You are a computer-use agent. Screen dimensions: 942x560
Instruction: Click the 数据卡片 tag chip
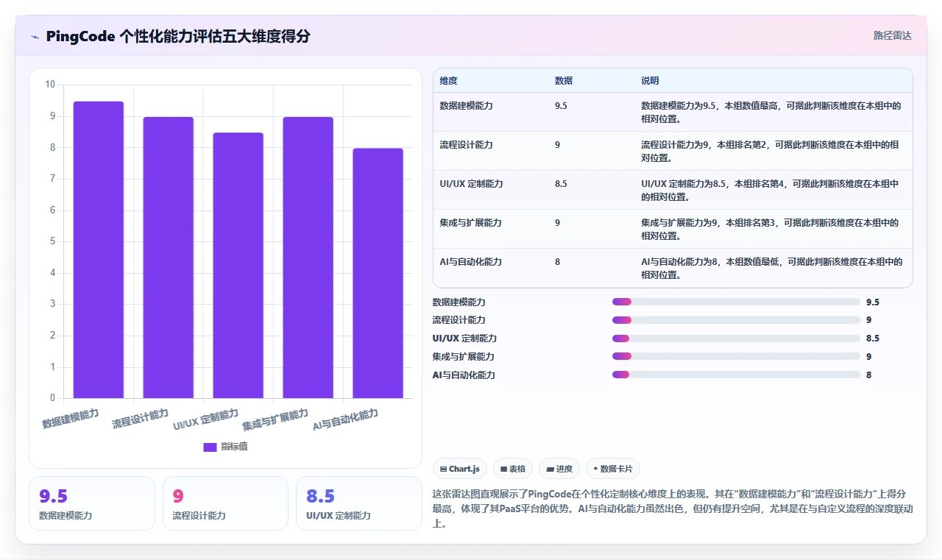coord(613,469)
